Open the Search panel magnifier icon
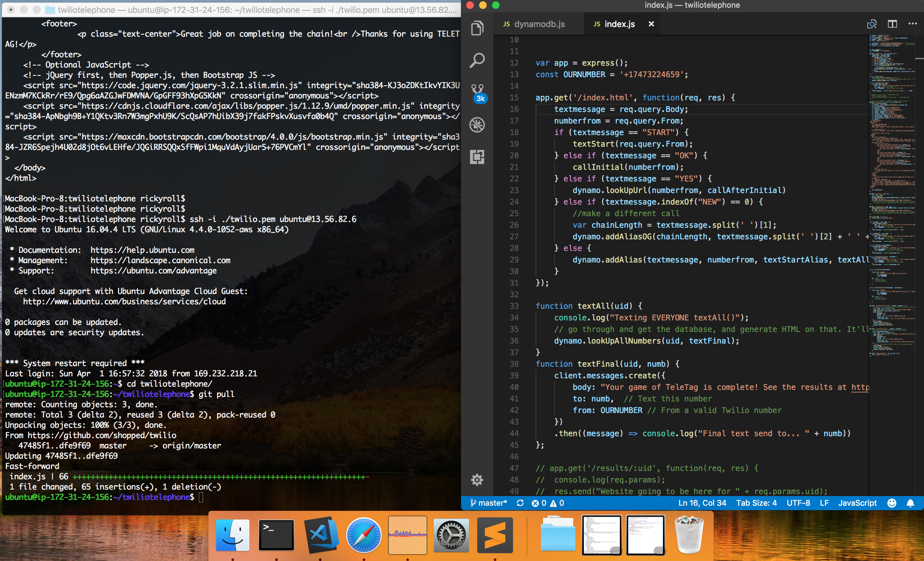Screen dimensions: 924x561 click(477, 60)
